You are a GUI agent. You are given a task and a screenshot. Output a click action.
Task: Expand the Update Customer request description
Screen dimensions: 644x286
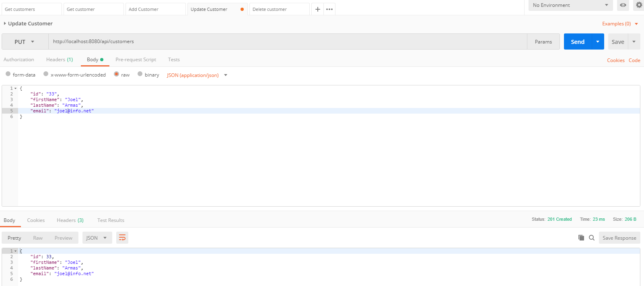pyautogui.click(x=5, y=24)
